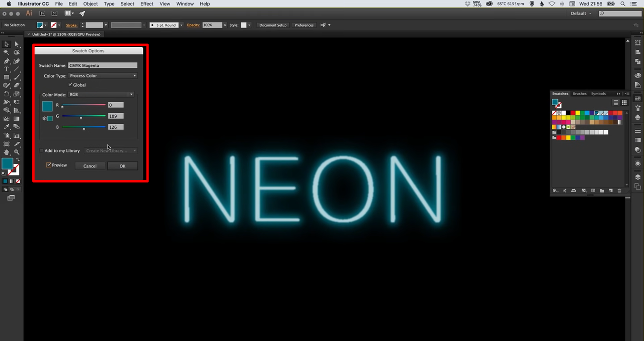Enable Add to my Library checkbox

coord(42,151)
